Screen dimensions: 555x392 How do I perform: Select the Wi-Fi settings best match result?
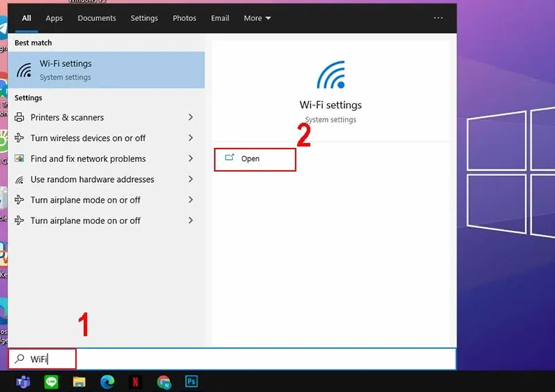(106, 70)
